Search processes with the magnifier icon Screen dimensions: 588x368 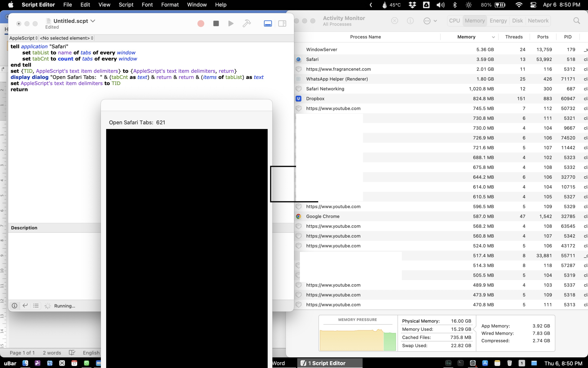[x=577, y=21]
